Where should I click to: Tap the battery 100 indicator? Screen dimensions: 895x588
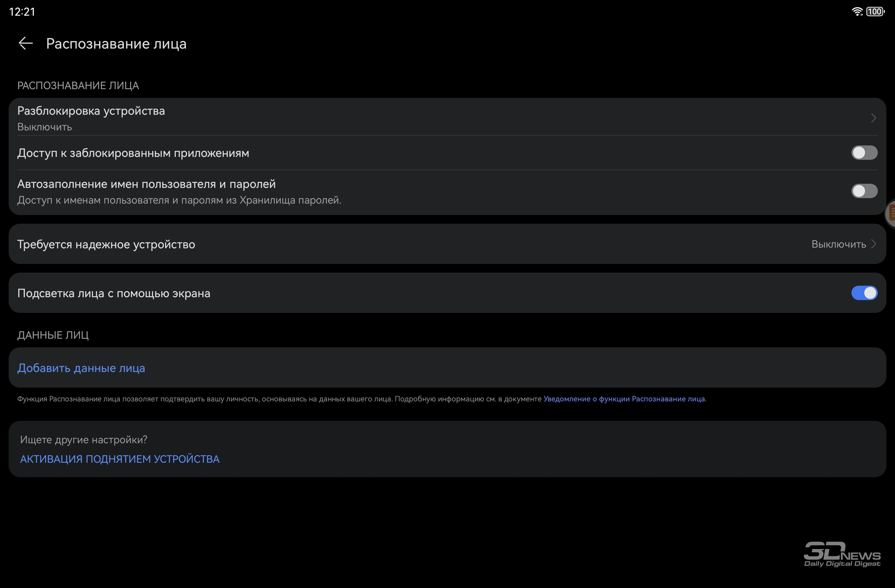pos(876,12)
